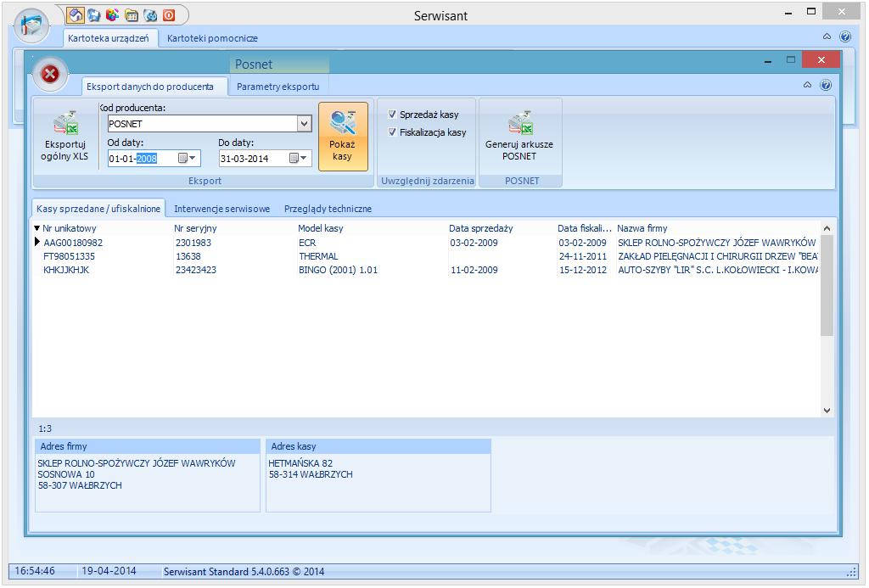Screen dimensions: 869x588
Task: Toggle the Sprzedaż kasy checkbox
Action: click(x=392, y=115)
